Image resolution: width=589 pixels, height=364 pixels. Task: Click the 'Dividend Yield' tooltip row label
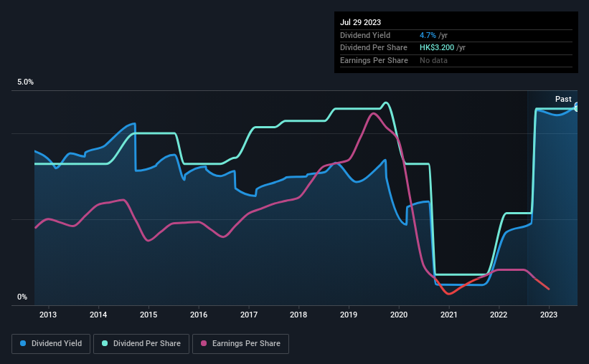pyautogui.click(x=365, y=35)
